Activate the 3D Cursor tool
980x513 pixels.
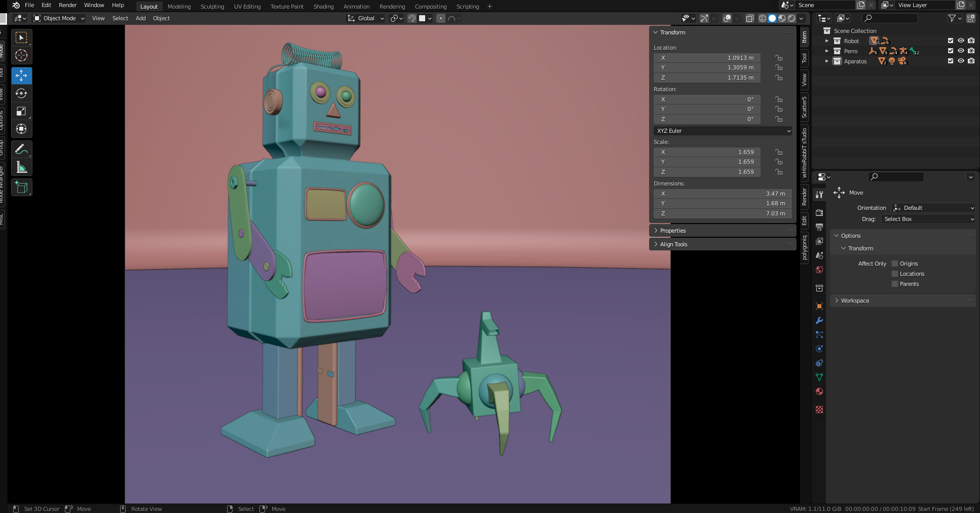point(21,55)
